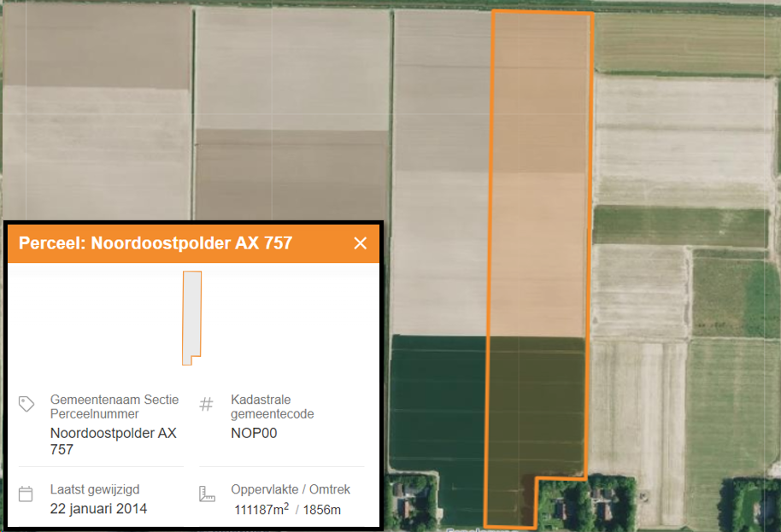Click the calendar icon beside Laatst gewijzigd

coord(26,494)
